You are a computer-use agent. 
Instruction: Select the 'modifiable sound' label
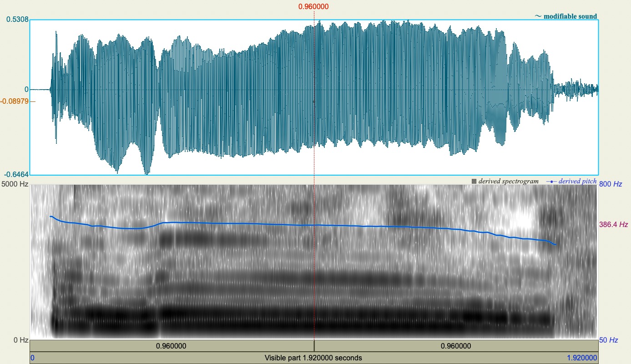tap(570, 16)
